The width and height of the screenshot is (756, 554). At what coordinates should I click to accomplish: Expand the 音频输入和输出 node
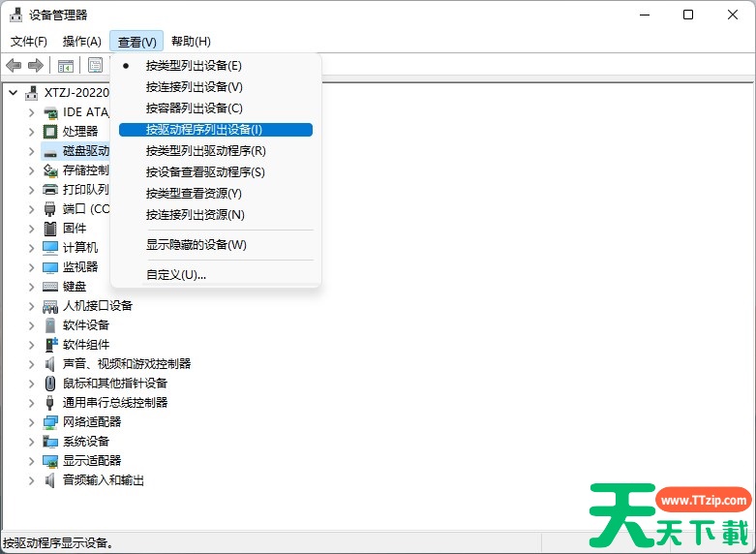coord(32,480)
